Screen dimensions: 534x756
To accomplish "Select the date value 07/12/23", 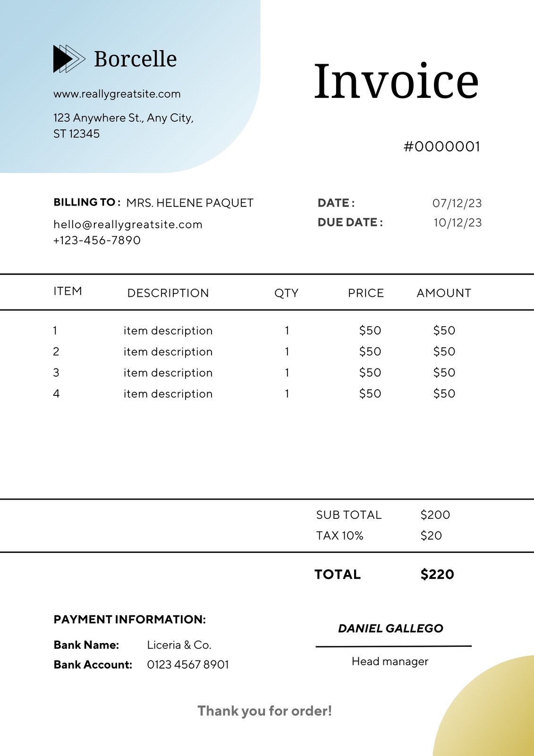I will [457, 203].
